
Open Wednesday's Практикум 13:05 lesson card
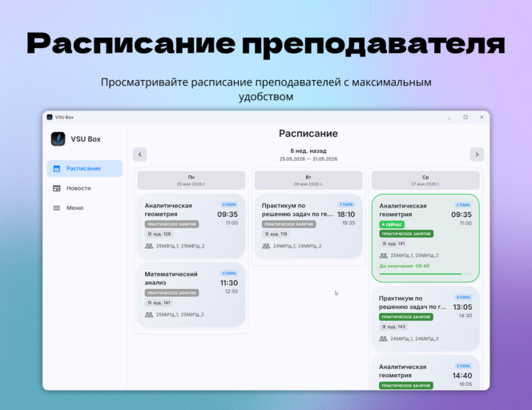pos(425,319)
